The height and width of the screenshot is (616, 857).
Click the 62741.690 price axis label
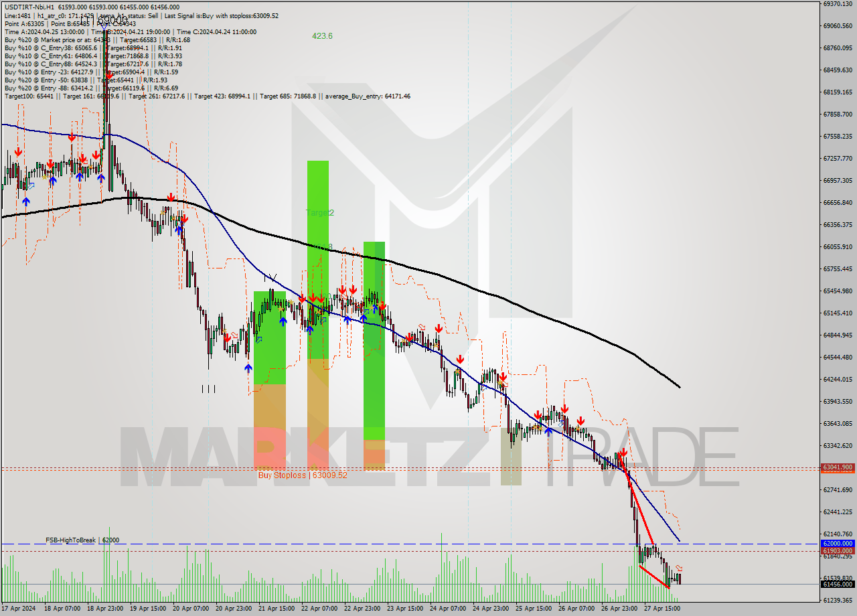(837, 489)
